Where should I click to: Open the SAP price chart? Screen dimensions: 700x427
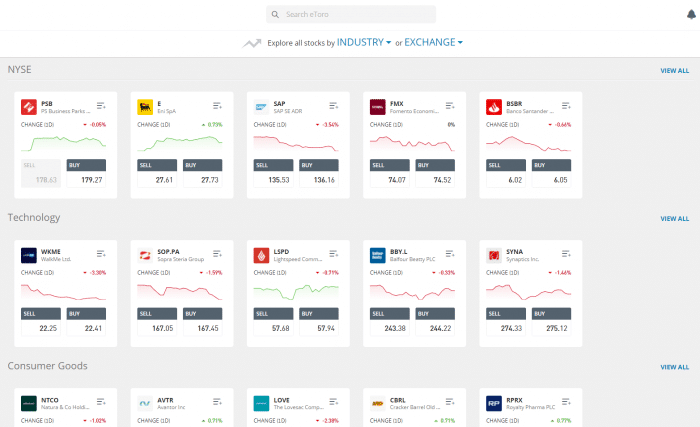click(x=296, y=143)
